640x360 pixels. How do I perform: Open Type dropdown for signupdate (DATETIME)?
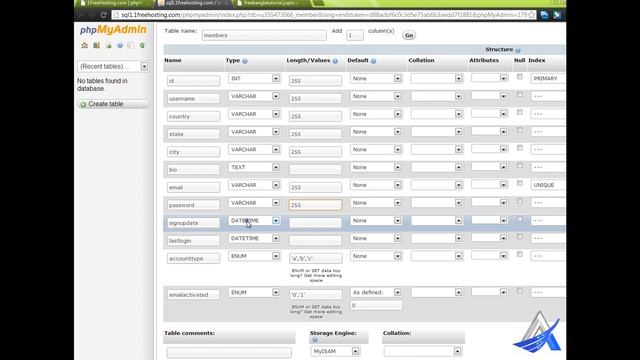(254, 220)
